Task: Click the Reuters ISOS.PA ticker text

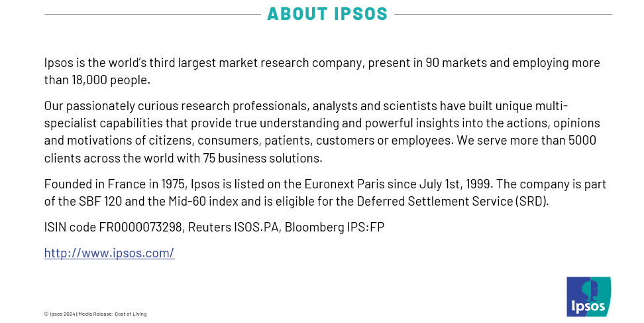Action: [x=226, y=227]
